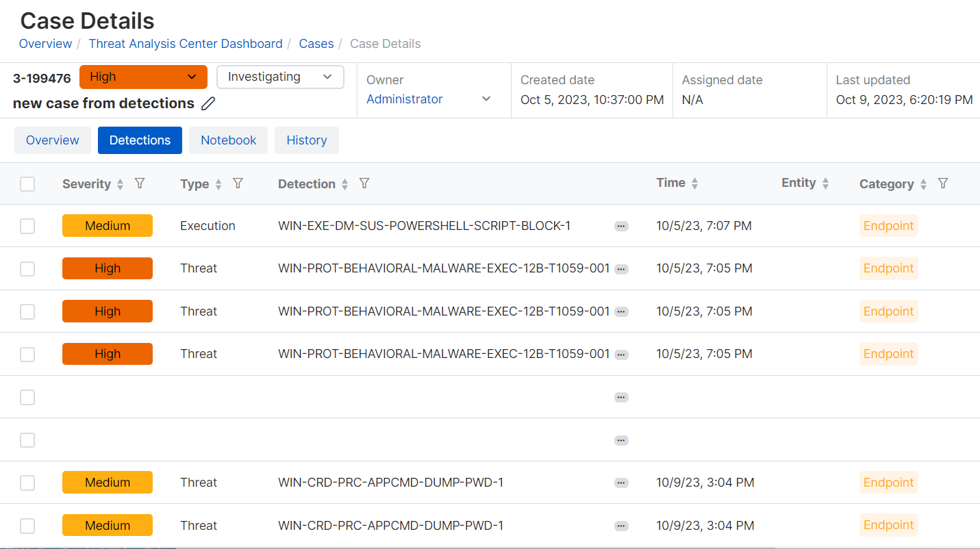Click the first High severity badge in table
Viewport: 980px width, 549px height.
(108, 269)
